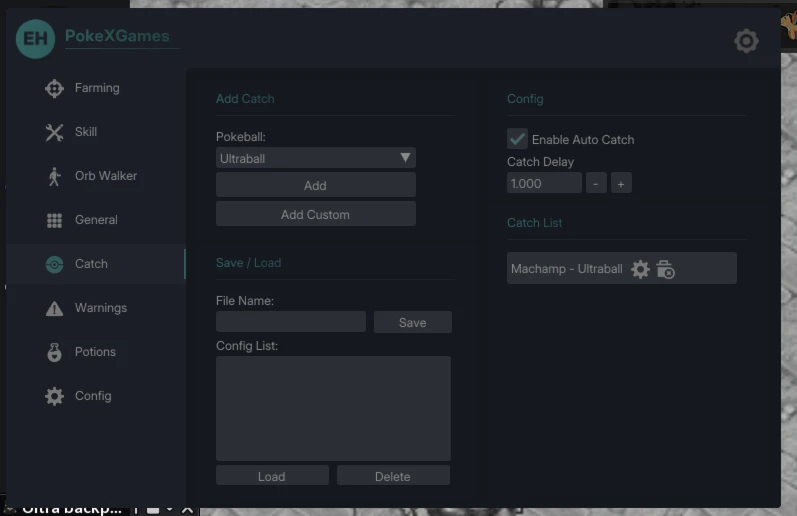Click the Warnings triangle icon

(54, 309)
